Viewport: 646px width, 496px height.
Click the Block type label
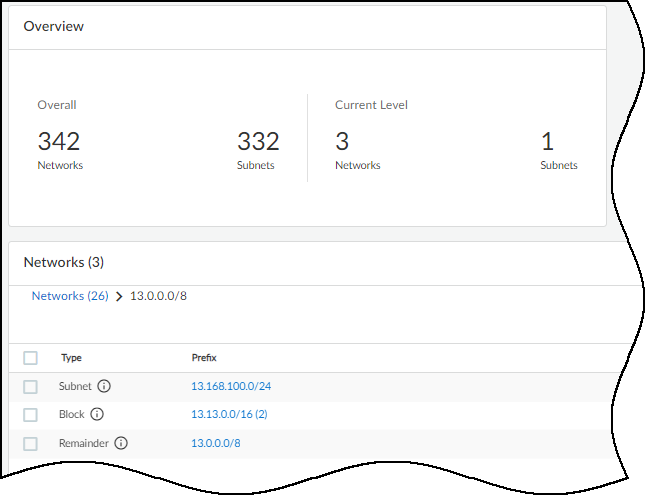[x=72, y=414]
